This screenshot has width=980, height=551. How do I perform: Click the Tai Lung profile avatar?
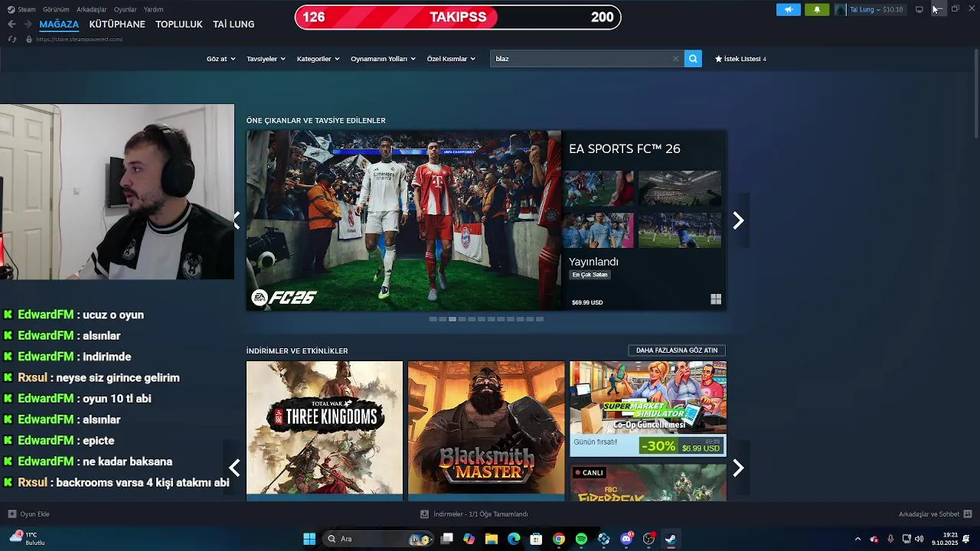tap(841, 9)
